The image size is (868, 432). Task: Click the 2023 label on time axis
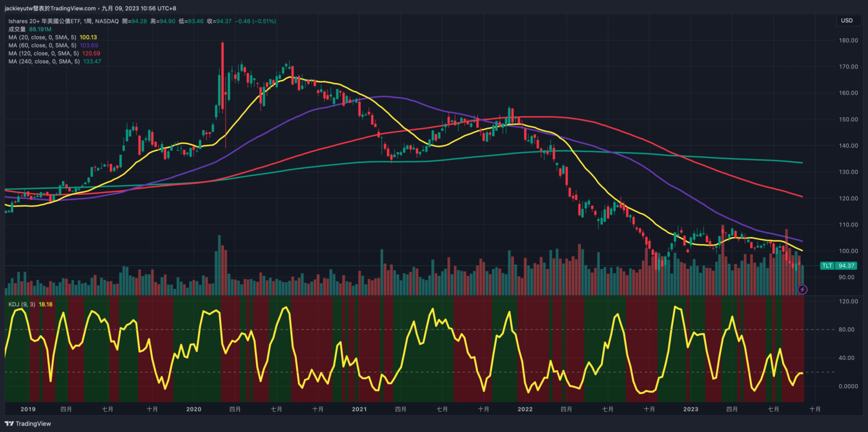point(691,409)
